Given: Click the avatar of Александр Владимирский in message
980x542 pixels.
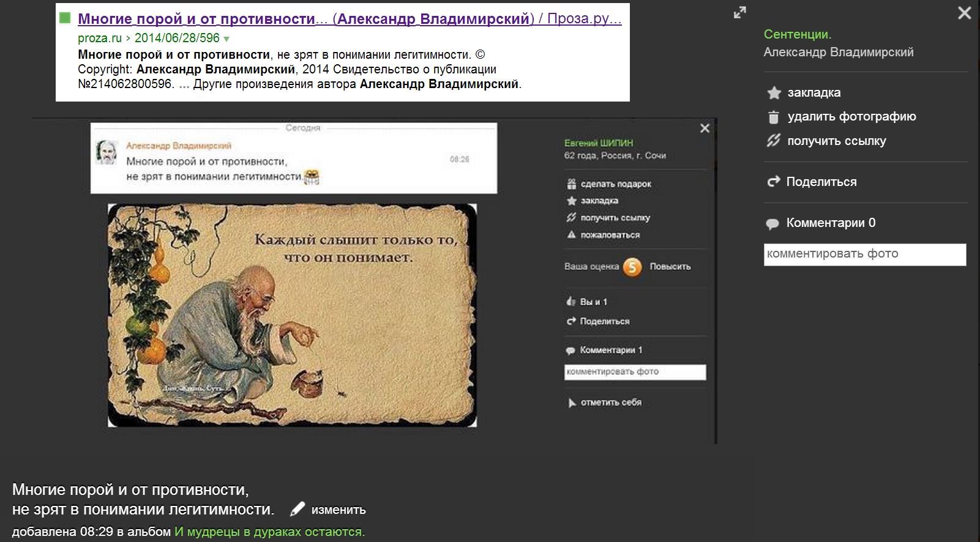Looking at the screenshot, I should [107, 152].
